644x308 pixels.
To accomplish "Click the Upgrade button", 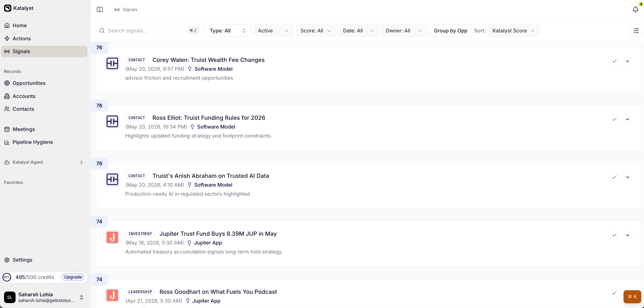I will pyautogui.click(x=73, y=277).
